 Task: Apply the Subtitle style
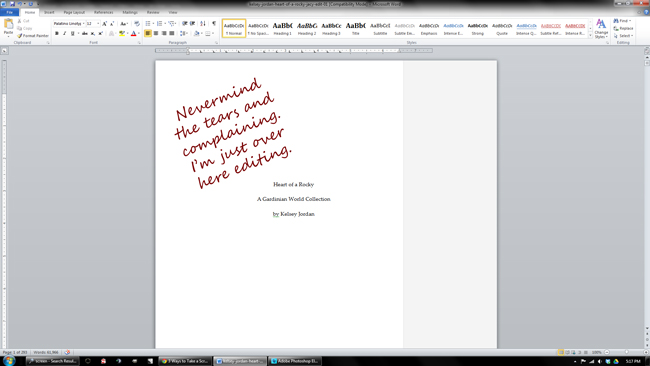pos(380,28)
